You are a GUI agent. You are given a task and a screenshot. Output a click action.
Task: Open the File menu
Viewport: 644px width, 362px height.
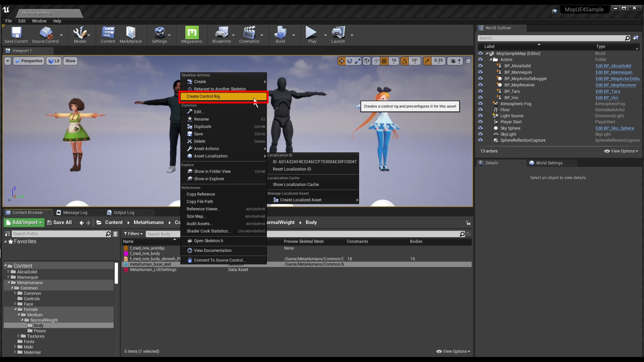tap(9, 21)
